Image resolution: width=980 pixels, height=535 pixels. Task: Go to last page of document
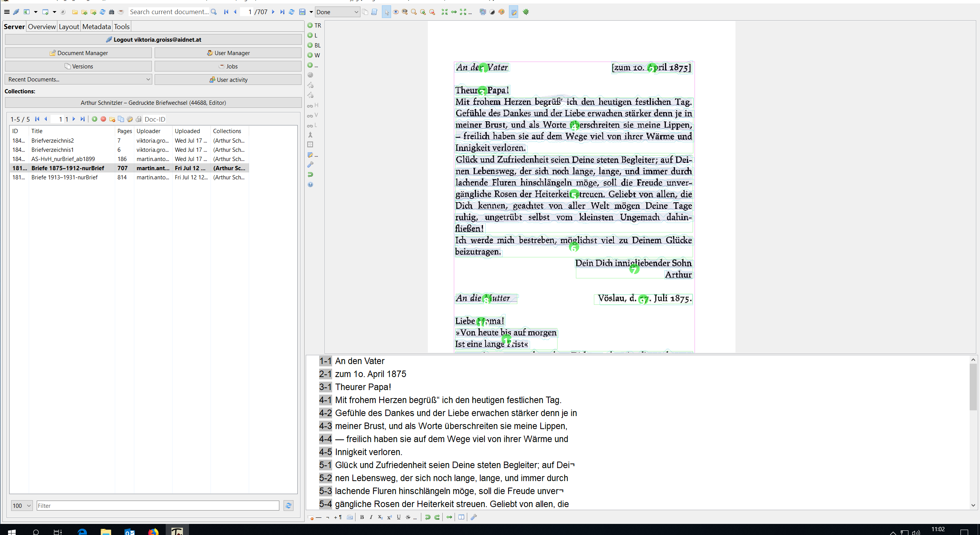pyautogui.click(x=282, y=12)
